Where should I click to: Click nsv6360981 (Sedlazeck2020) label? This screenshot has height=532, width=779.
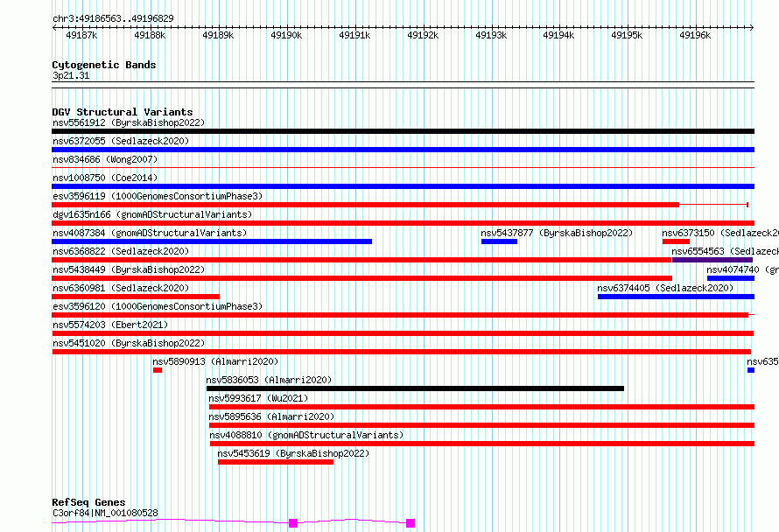121,288
